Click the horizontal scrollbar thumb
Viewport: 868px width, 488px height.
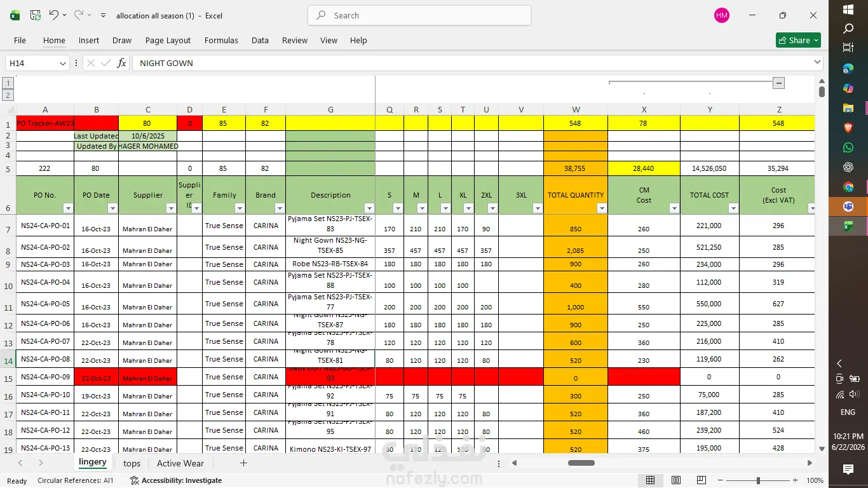581,463
